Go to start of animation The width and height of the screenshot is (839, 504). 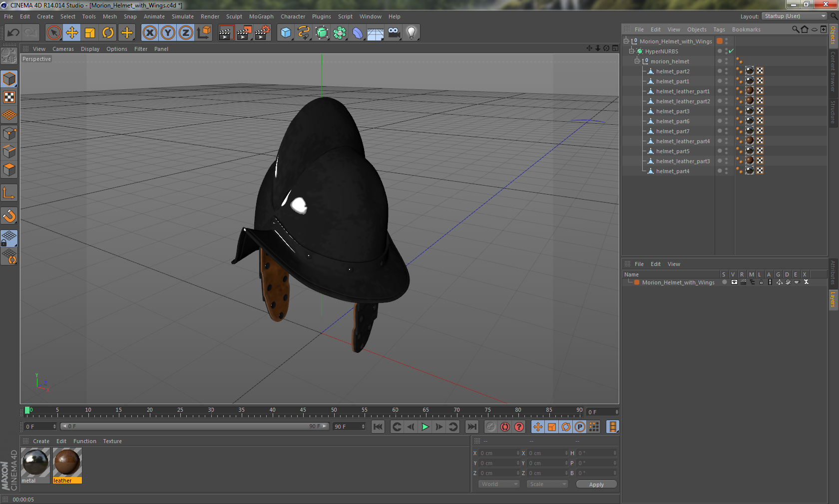378,427
